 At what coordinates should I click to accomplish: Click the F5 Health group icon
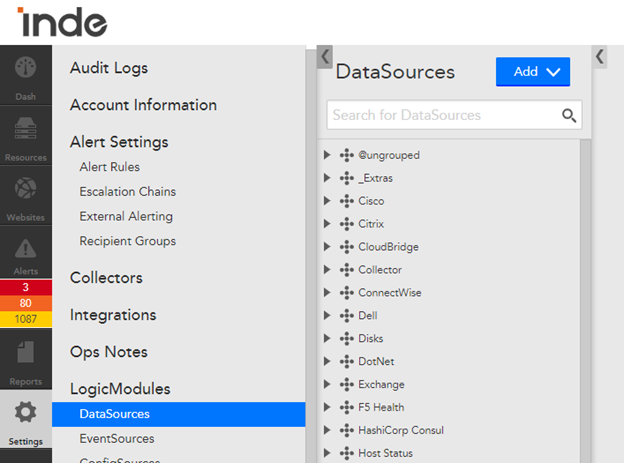tap(347, 407)
